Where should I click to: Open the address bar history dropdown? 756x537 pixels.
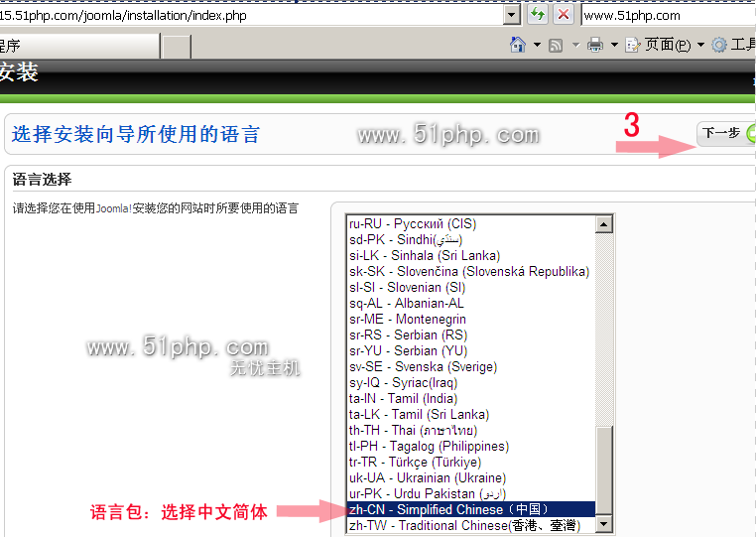point(512,14)
